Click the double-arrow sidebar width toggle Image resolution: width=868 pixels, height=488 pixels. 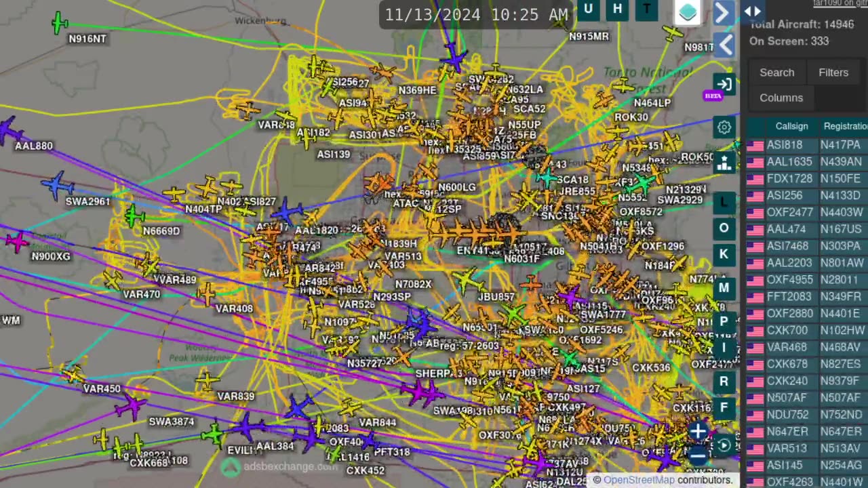point(753,11)
